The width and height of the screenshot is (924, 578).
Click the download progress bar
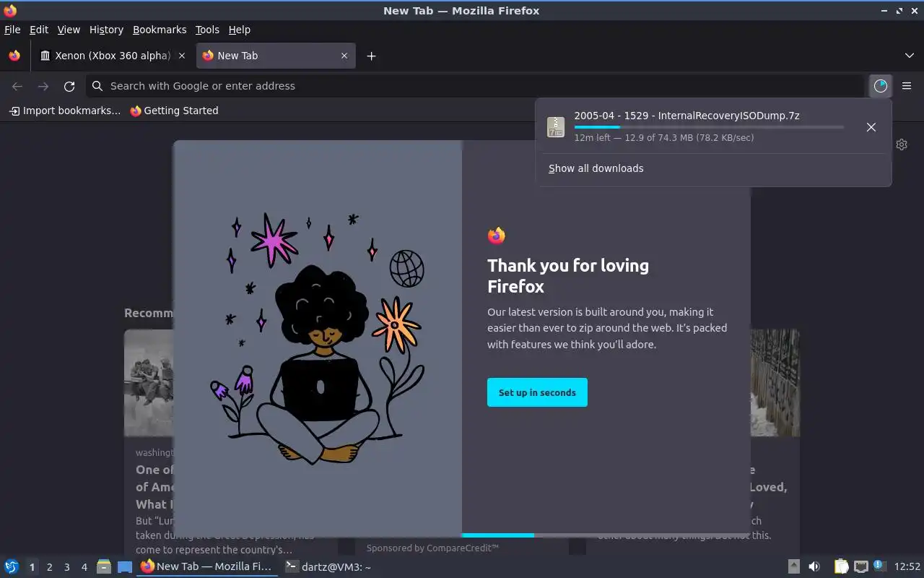[709, 127]
